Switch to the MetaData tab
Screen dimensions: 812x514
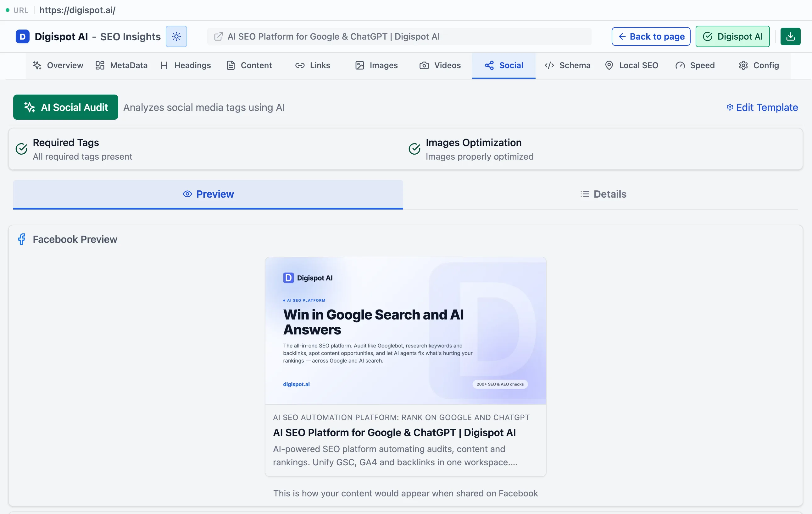pos(121,65)
